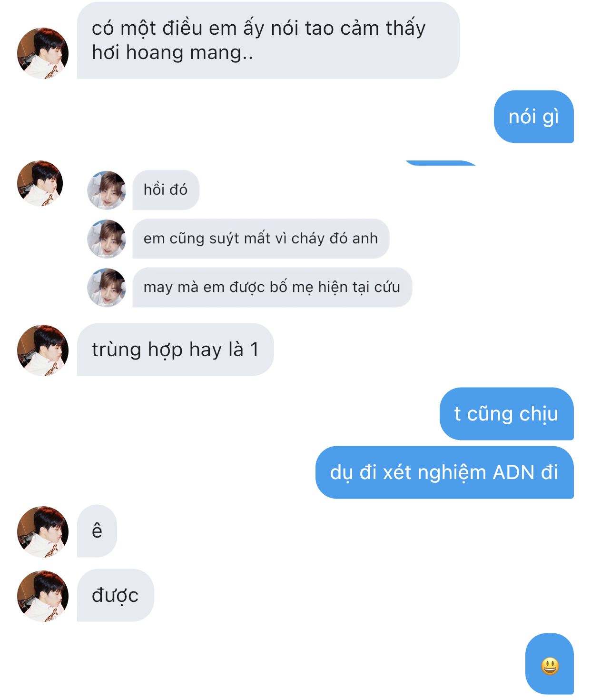Viewport: 591px width, 700px height.
Task: Tap avatar beside 'may mà em được' message
Action: click(107, 287)
